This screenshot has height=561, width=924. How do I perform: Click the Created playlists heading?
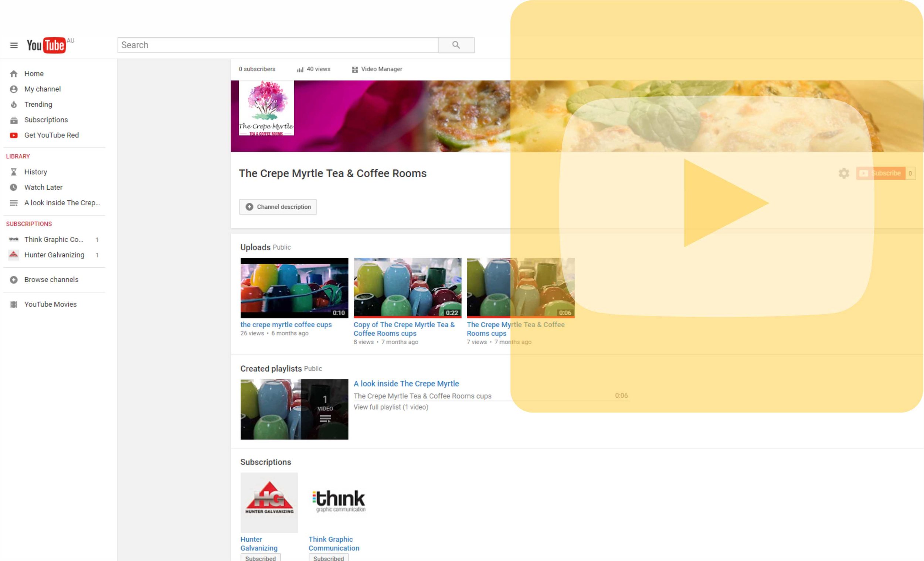[x=271, y=369]
